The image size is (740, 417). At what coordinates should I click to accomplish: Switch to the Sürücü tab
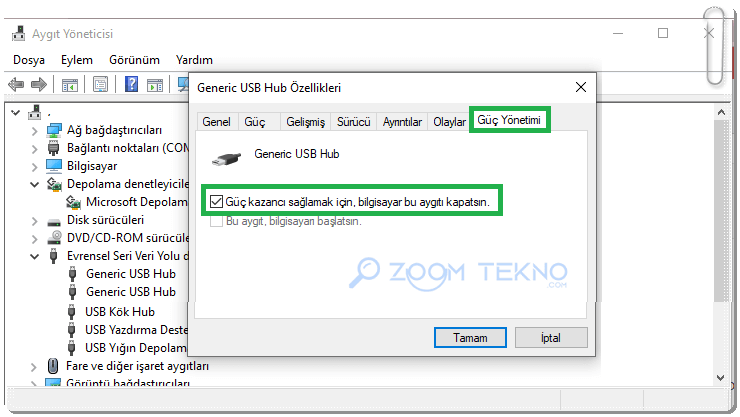click(x=353, y=122)
